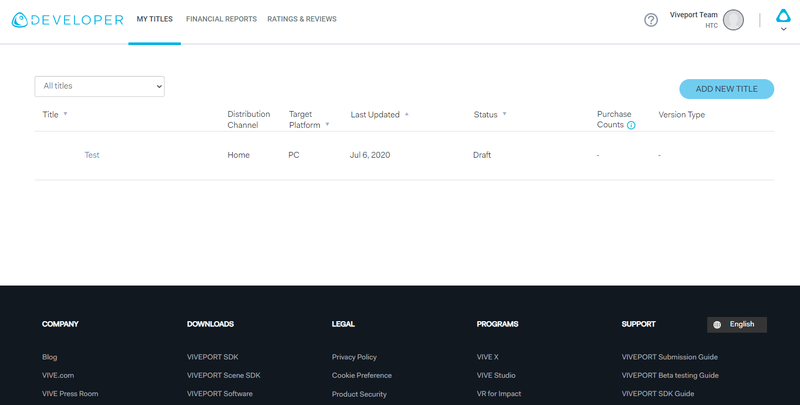Click the PROGRAMS footer heading
Viewport: 800px width, 405px height.
497,324
